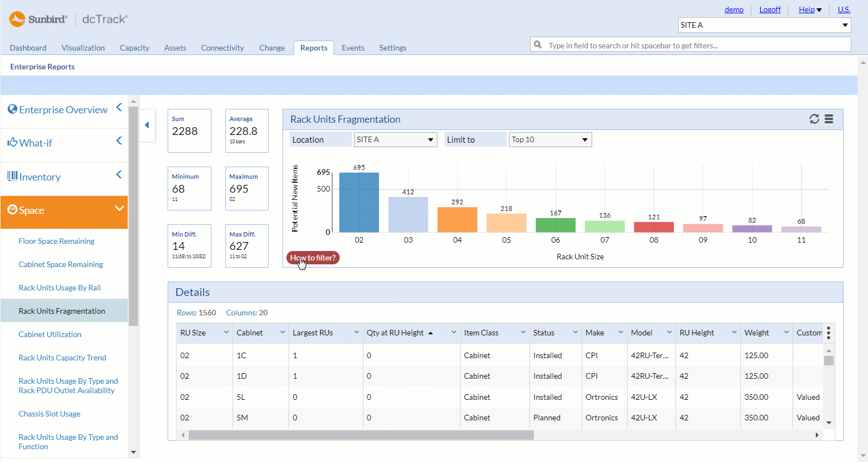Screen dimensions: 868x462
Task: Collapse the sidebar using the arrow icon
Action: 148,125
